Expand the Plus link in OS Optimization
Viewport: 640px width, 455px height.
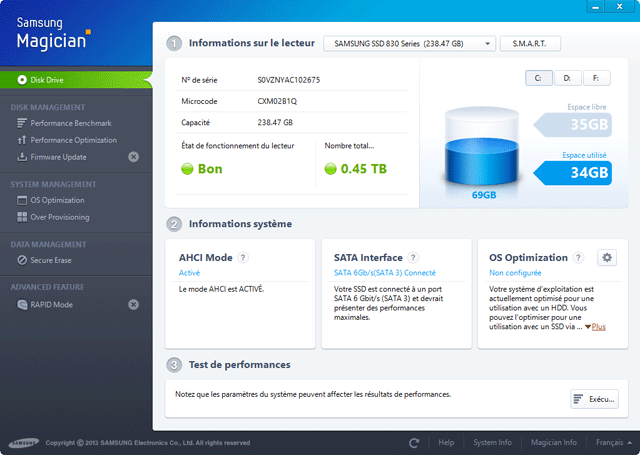(596, 327)
